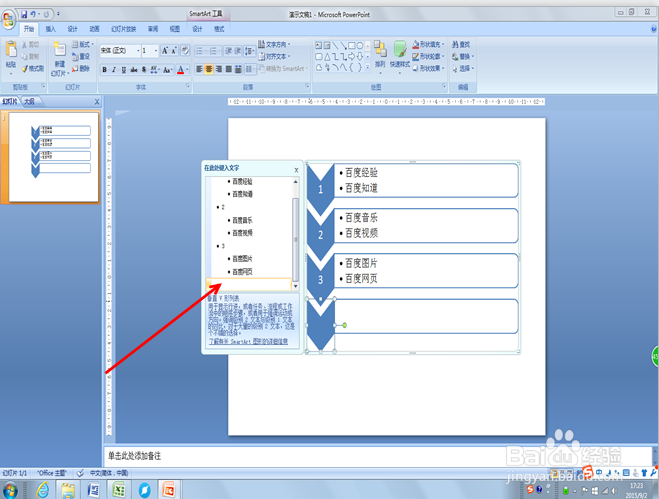Decrease font size with the small A icon
Viewport: 659px width, 499px height.
click(x=174, y=51)
